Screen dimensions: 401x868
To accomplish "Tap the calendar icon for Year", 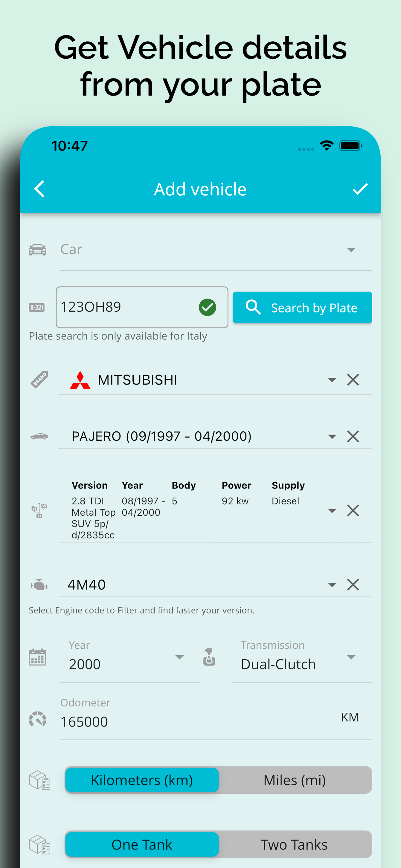I will [x=37, y=657].
